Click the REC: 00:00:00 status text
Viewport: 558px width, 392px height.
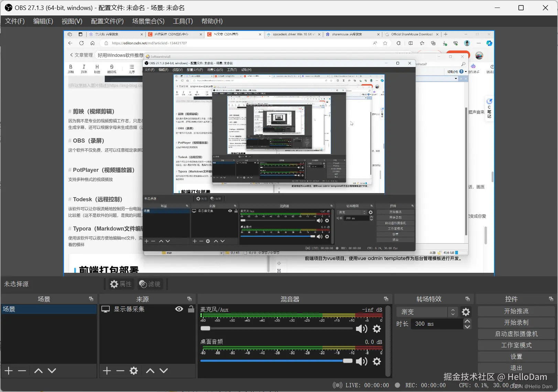pos(426,385)
